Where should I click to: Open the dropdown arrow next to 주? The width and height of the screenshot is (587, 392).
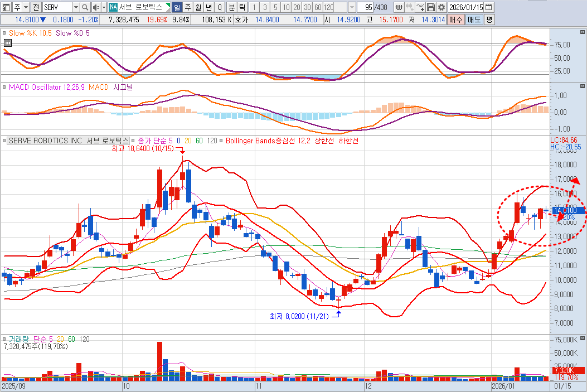click(x=26, y=7)
